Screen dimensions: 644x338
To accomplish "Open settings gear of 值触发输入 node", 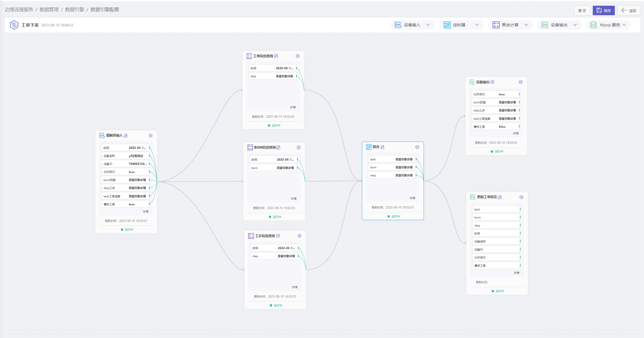I will [x=151, y=136].
